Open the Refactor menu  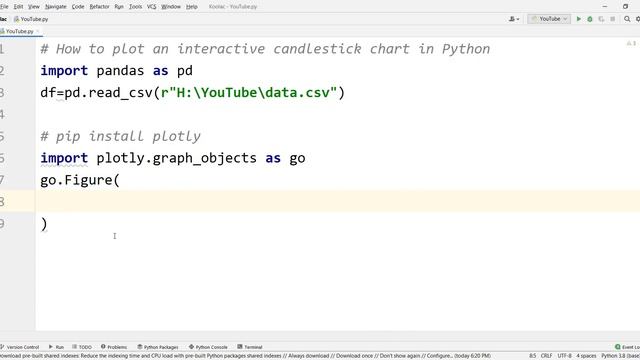(99, 7)
